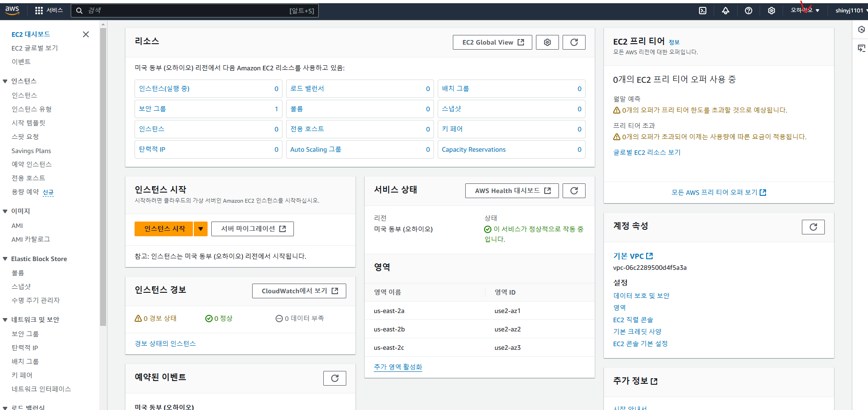Image resolution: width=868 pixels, height=410 pixels.
Task: Open resources settings gear button
Action: click(x=547, y=42)
